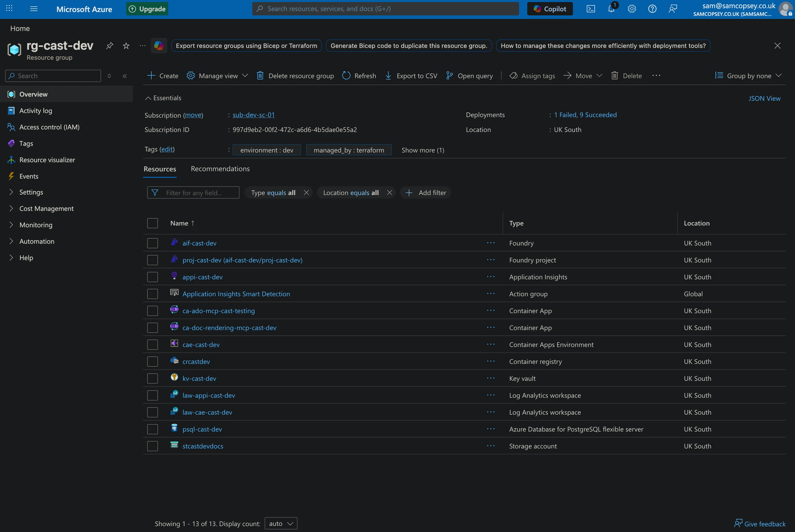Open Copilot in the top bar
Screen dimensions: 795x532
tap(549, 8)
